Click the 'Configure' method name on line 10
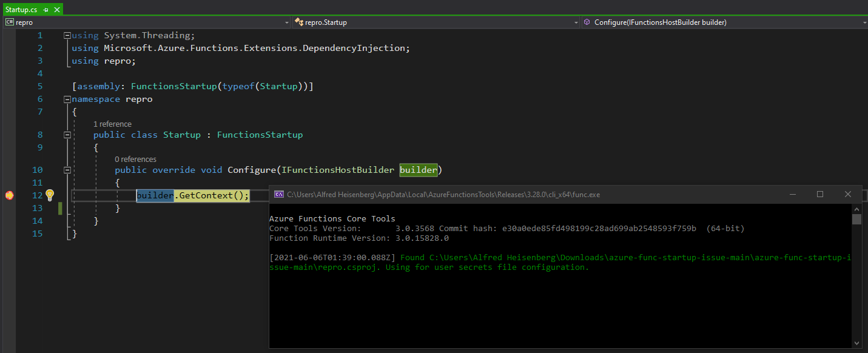The width and height of the screenshot is (868, 353). [252, 170]
